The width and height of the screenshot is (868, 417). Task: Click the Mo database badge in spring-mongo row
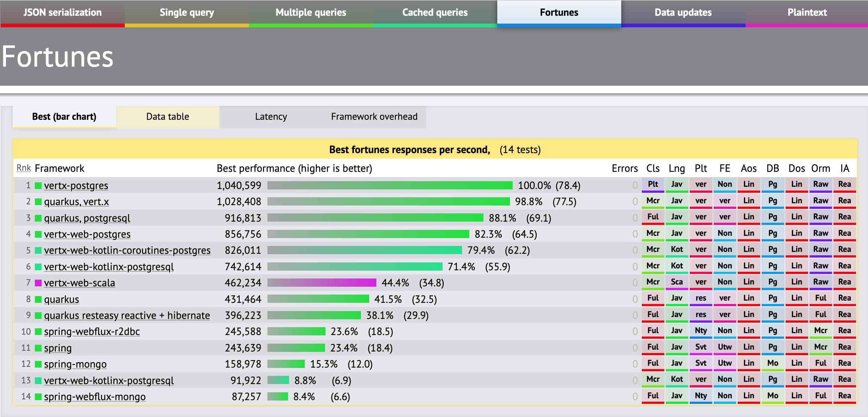point(773,363)
